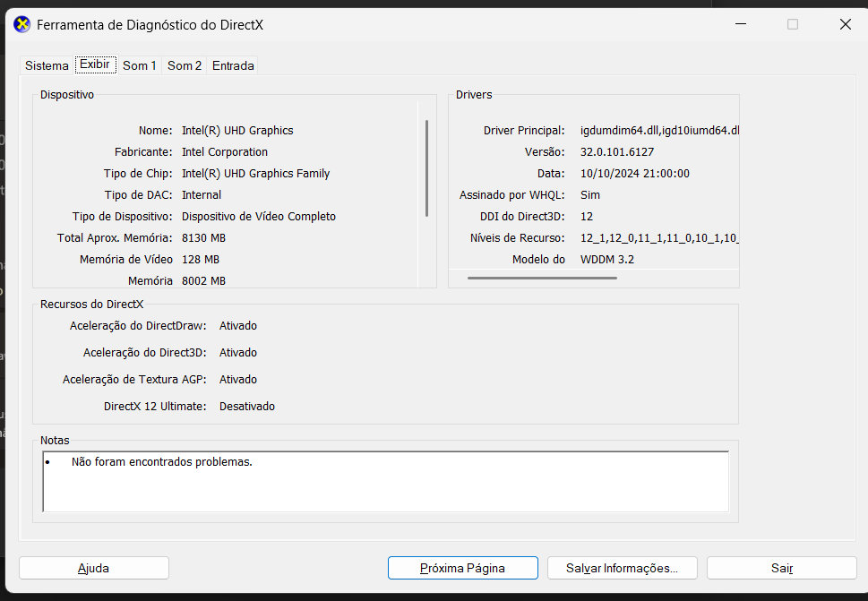Click the value Dispositivo de Vídeo Completo

259,217
